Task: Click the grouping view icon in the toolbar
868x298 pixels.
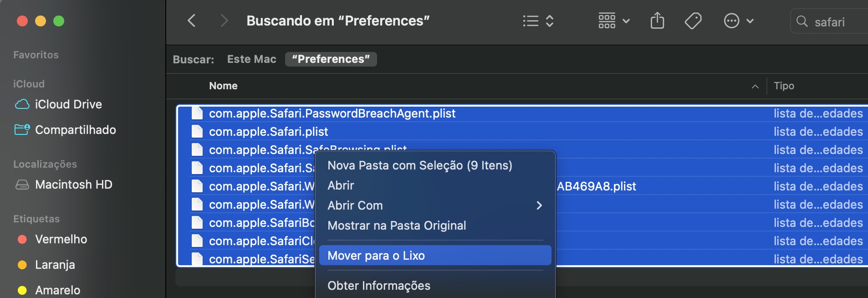Action: coord(608,21)
